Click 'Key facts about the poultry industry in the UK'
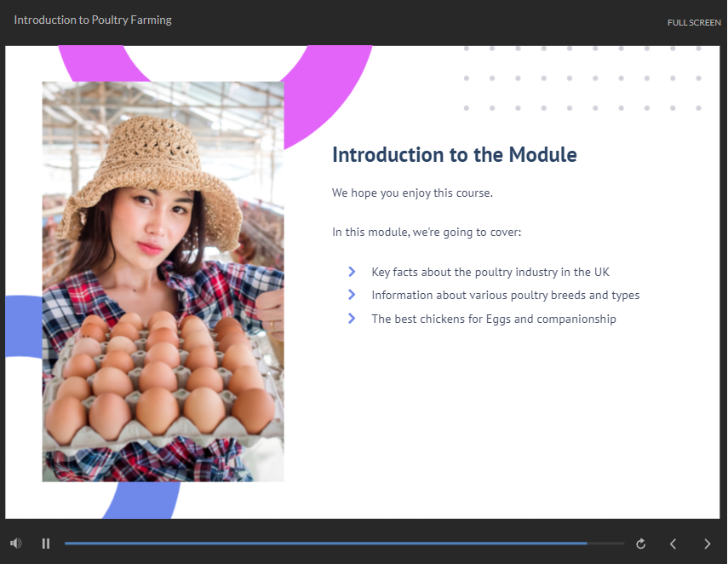This screenshot has width=728, height=564. (490, 273)
